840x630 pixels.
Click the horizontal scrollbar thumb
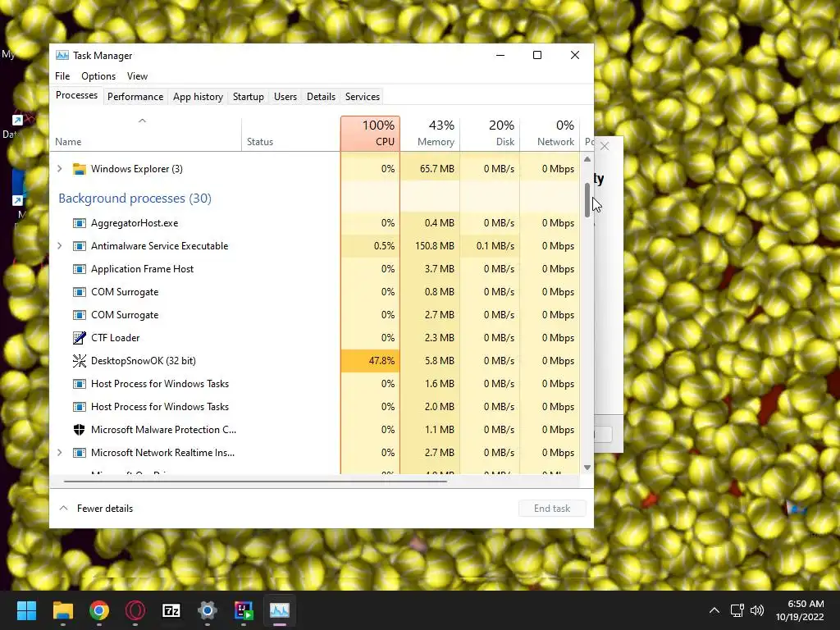255,482
